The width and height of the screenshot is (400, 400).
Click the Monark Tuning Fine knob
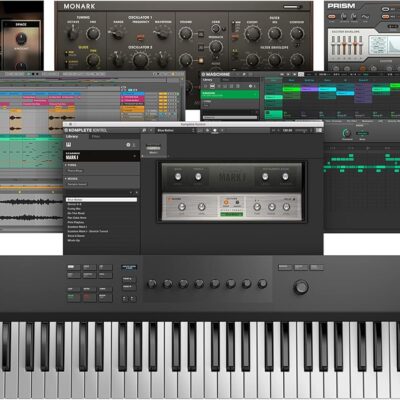click(x=93, y=33)
